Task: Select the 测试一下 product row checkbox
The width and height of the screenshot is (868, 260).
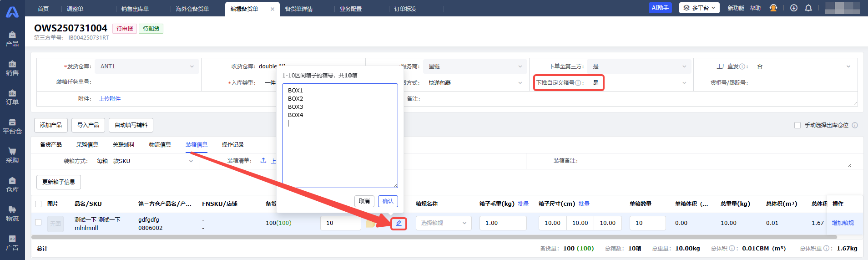Action: [x=38, y=222]
